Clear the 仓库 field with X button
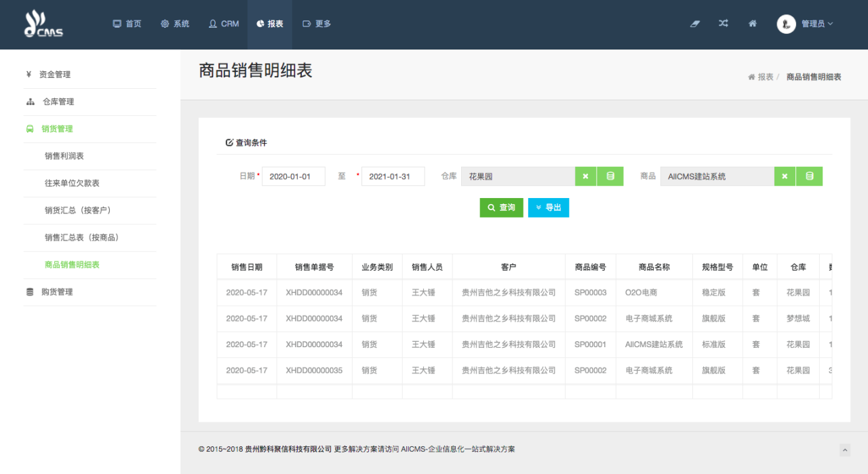The width and height of the screenshot is (868, 474). coord(585,176)
